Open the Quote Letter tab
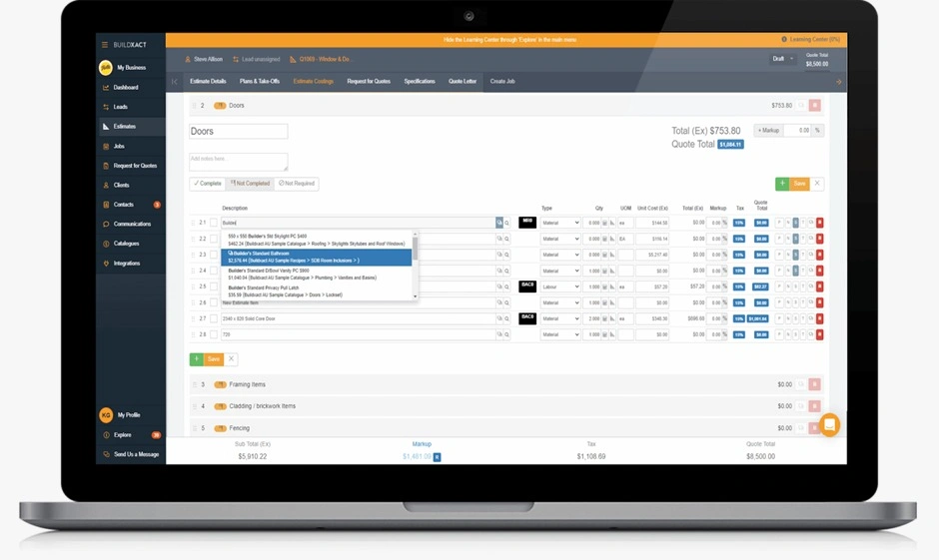This screenshot has height=560, width=939. (463, 82)
